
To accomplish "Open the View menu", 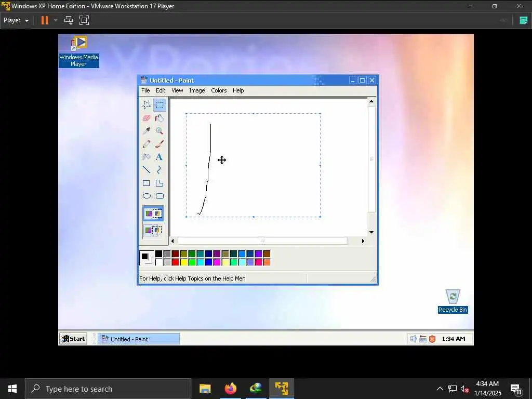I will tap(177, 90).
